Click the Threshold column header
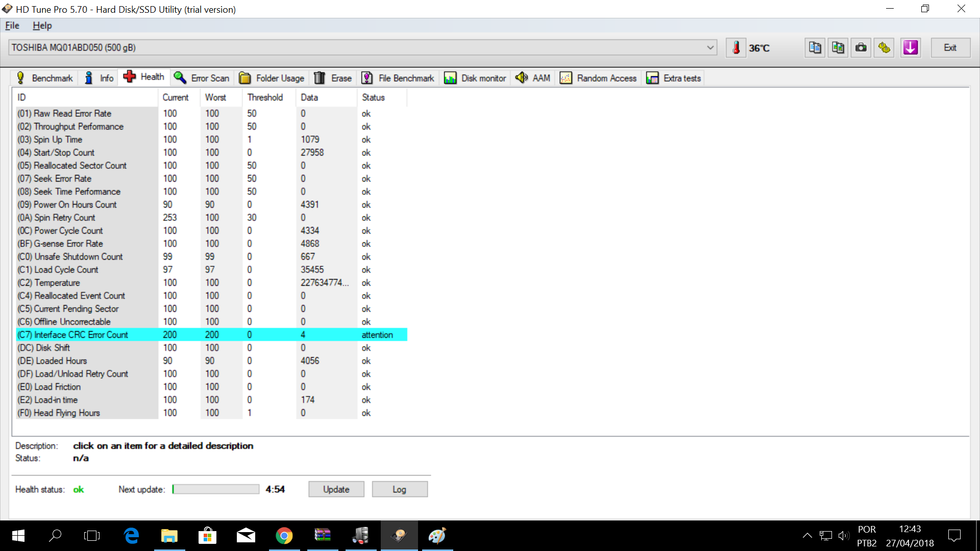This screenshot has width=980, height=551. 269,97
